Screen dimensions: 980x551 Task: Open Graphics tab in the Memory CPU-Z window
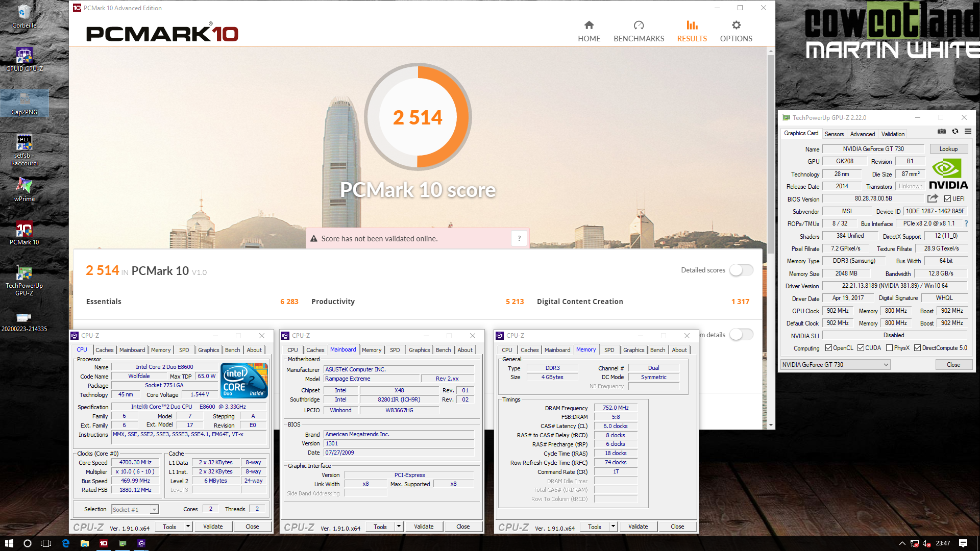tap(633, 350)
